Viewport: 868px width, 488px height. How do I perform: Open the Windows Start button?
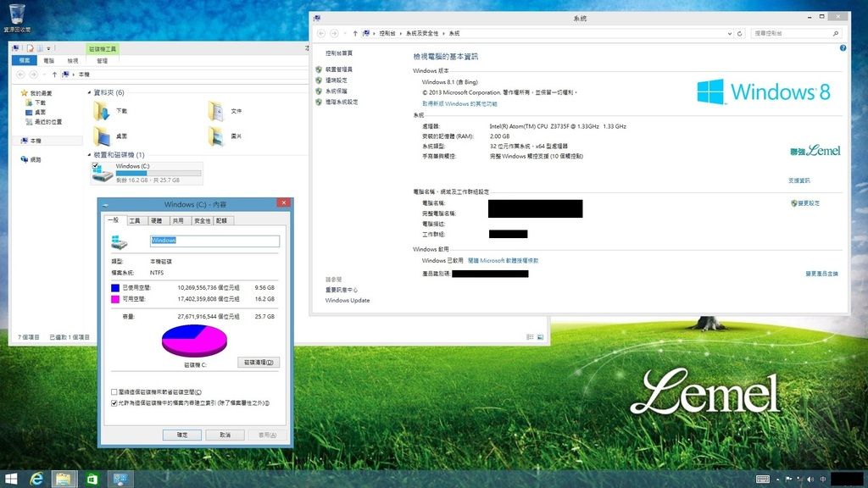[10, 479]
